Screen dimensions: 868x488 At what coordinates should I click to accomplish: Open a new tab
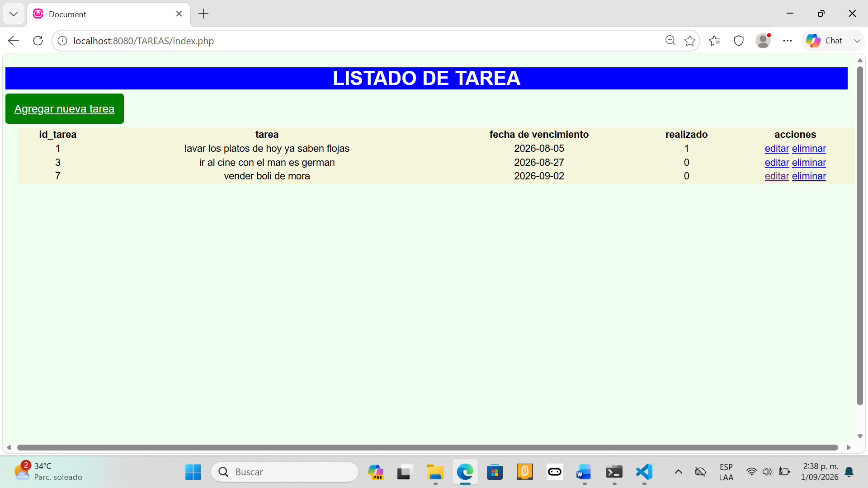203,14
